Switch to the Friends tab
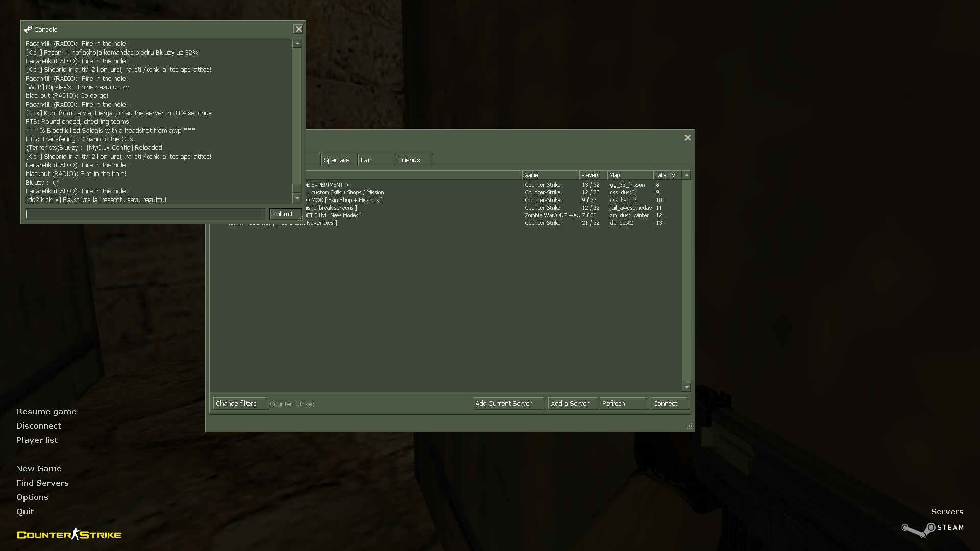 click(414, 160)
